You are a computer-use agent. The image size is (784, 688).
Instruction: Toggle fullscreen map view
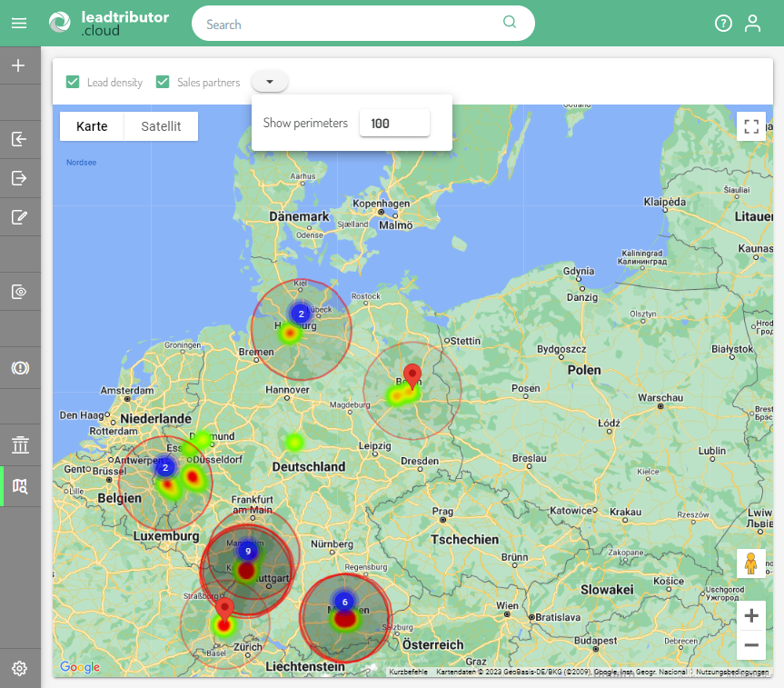click(x=751, y=126)
